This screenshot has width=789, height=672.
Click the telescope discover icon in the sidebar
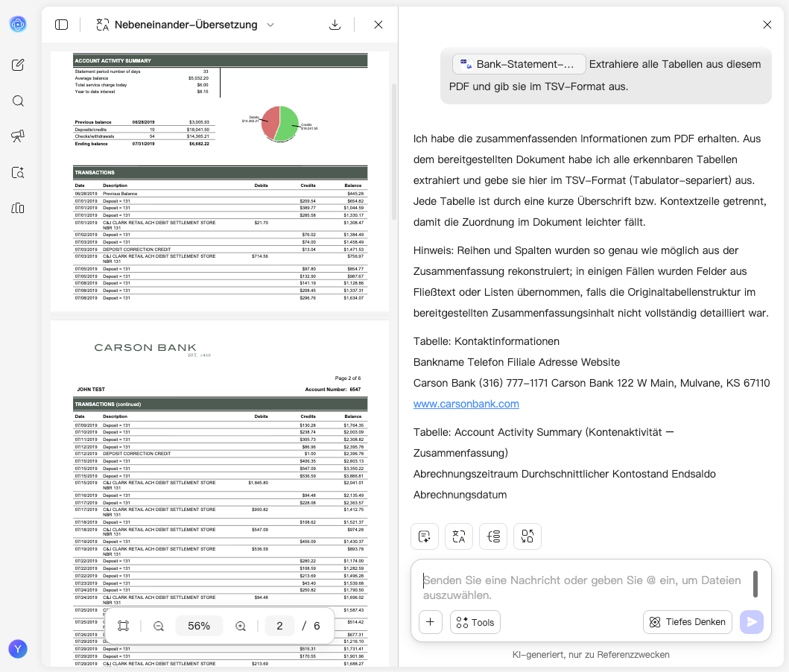(x=18, y=136)
